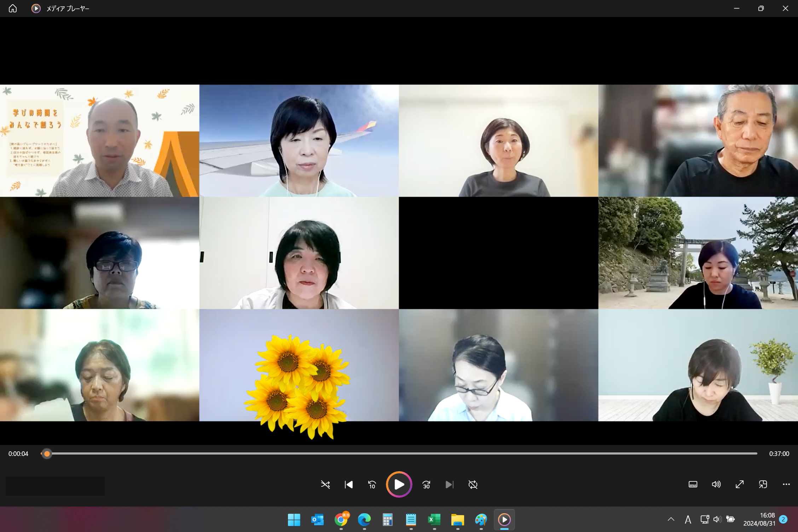798x532 pixels.
Task: Open date and time 2024/08/31 panel
Action: 759,519
